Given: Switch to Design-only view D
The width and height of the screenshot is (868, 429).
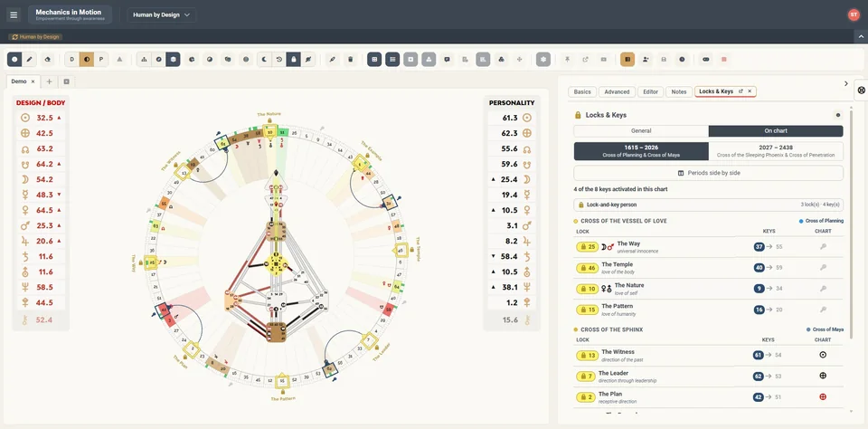Looking at the screenshot, I should click(72, 60).
